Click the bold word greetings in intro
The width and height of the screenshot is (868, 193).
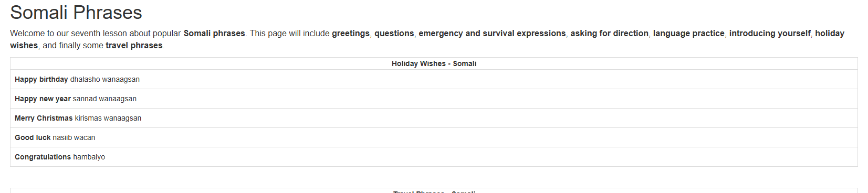point(351,34)
